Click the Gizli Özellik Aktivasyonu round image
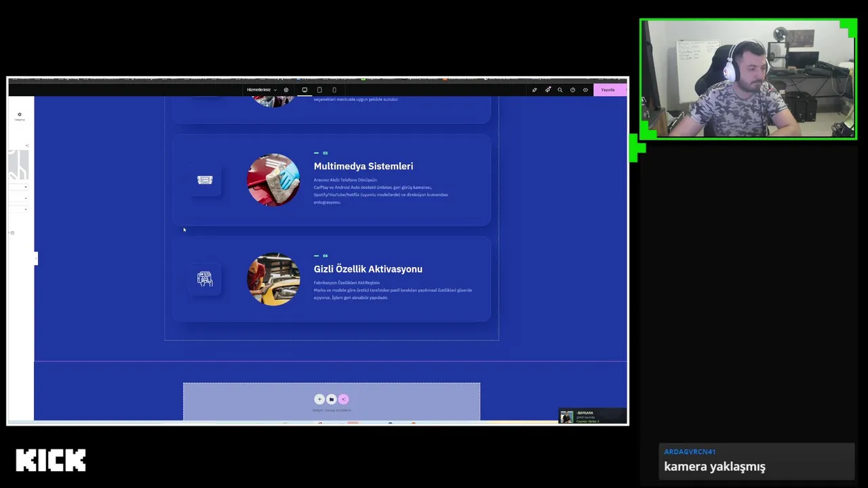The width and height of the screenshot is (868, 488). coord(273,279)
